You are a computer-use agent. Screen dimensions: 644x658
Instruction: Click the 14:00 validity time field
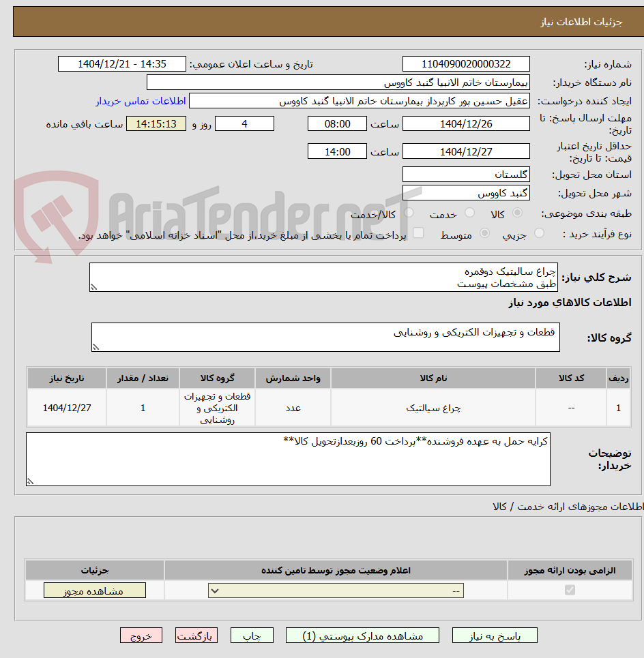(337, 151)
